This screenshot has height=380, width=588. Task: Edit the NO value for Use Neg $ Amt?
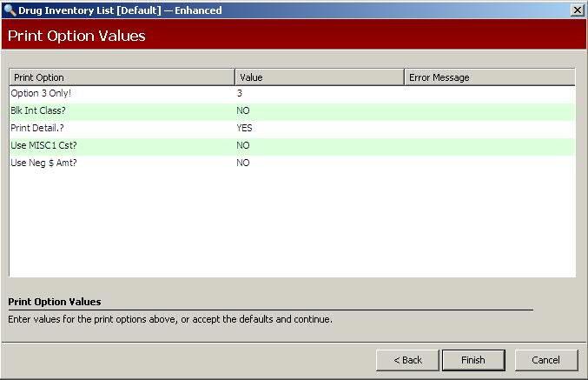243,163
